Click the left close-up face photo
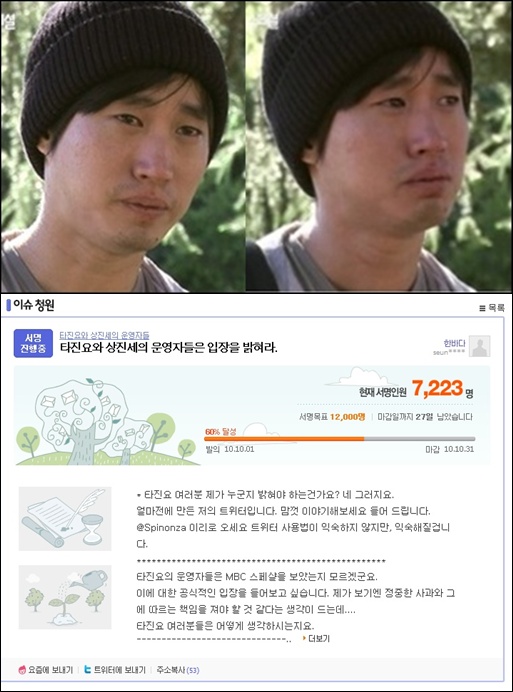Screen dimensions: 513x692 (122, 146)
